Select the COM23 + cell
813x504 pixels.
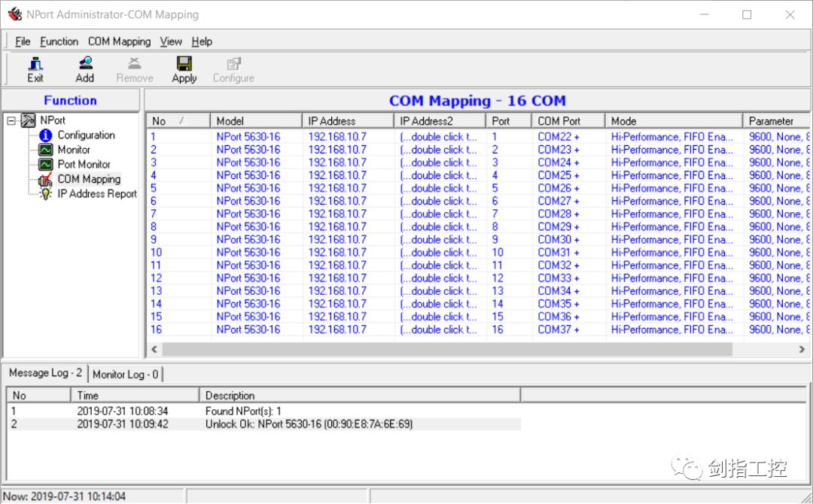point(559,150)
